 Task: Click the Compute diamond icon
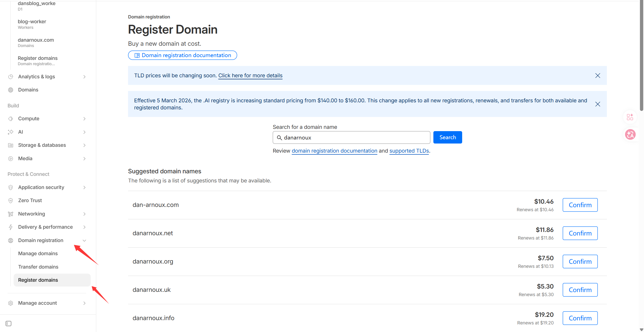[11, 119]
